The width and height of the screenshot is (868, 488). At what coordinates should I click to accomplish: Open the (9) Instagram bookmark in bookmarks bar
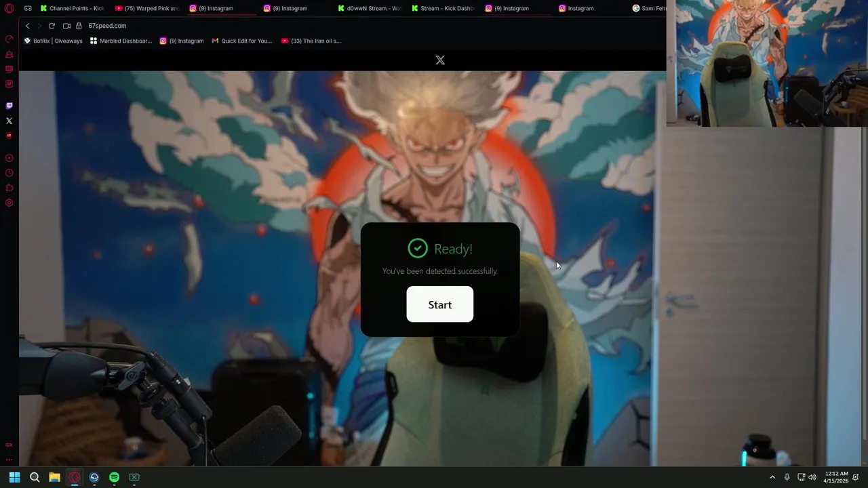[182, 41]
